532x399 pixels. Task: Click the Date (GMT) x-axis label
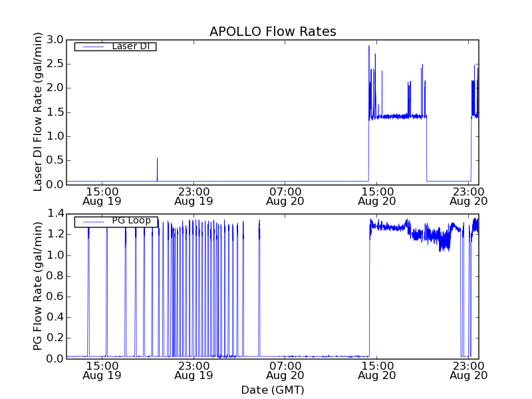click(x=273, y=390)
